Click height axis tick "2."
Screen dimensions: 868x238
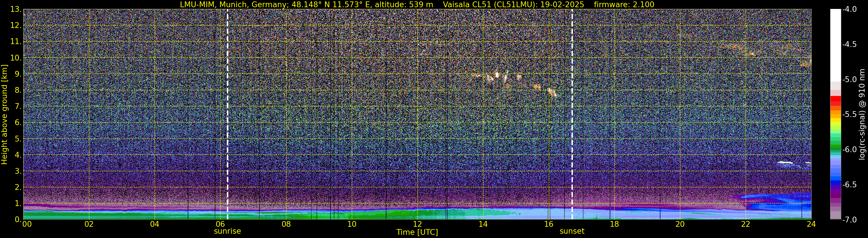(18, 188)
